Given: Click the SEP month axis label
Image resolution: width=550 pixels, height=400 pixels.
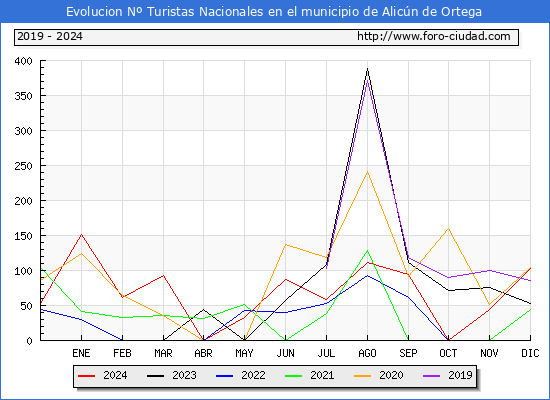Looking at the screenshot, I should click(x=408, y=353).
